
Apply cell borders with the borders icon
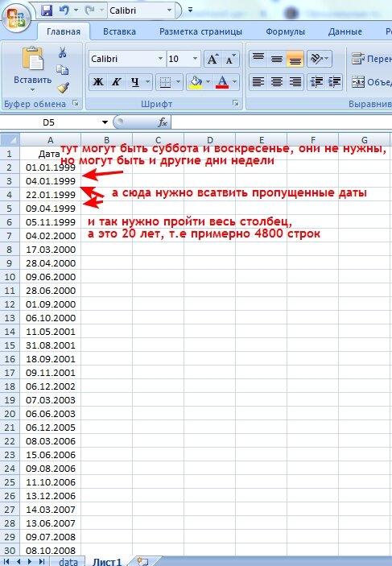pyautogui.click(x=165, y=82)
